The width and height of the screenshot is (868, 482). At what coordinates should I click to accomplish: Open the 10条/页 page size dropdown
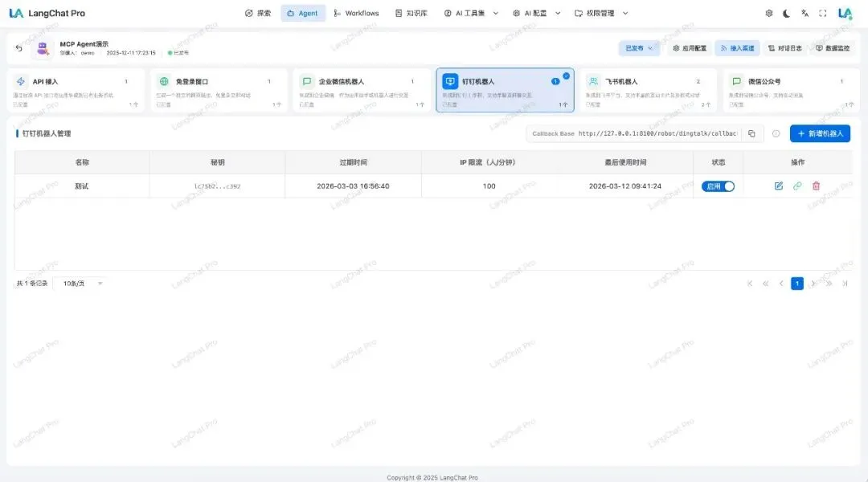[x=82, y=284]
